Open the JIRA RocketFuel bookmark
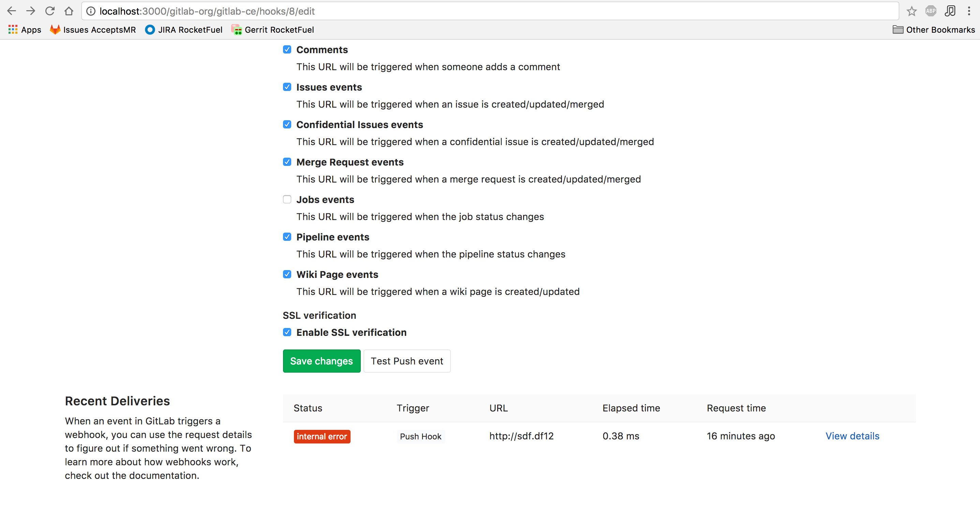Viewport: 980px width, 515px height. pos(184,30)
